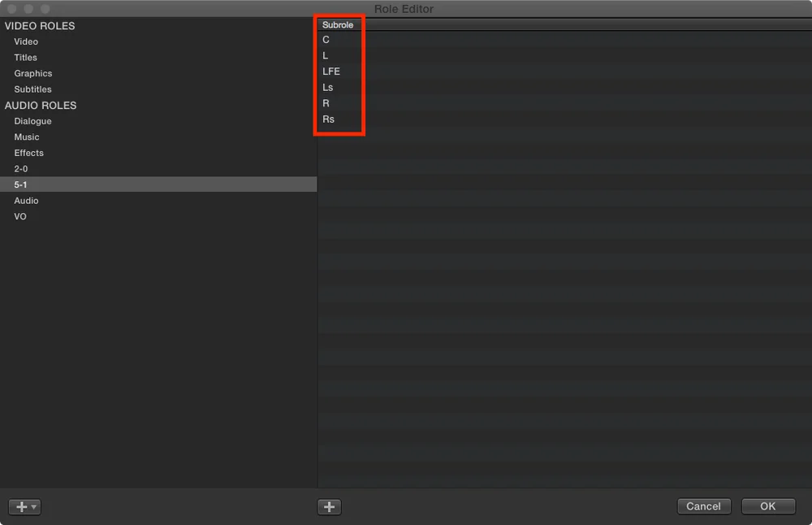Select the 2-0 audio role
Image resolution: width=812 pixels, height=525 pixels.
click(158, 168)
